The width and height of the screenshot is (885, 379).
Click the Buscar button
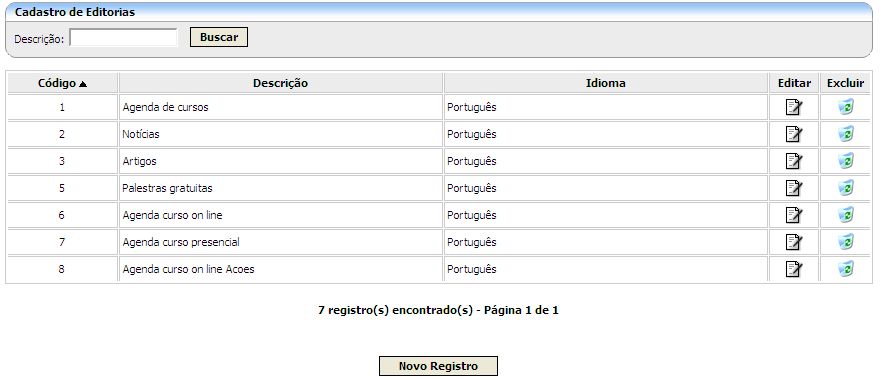pos(219,37)
